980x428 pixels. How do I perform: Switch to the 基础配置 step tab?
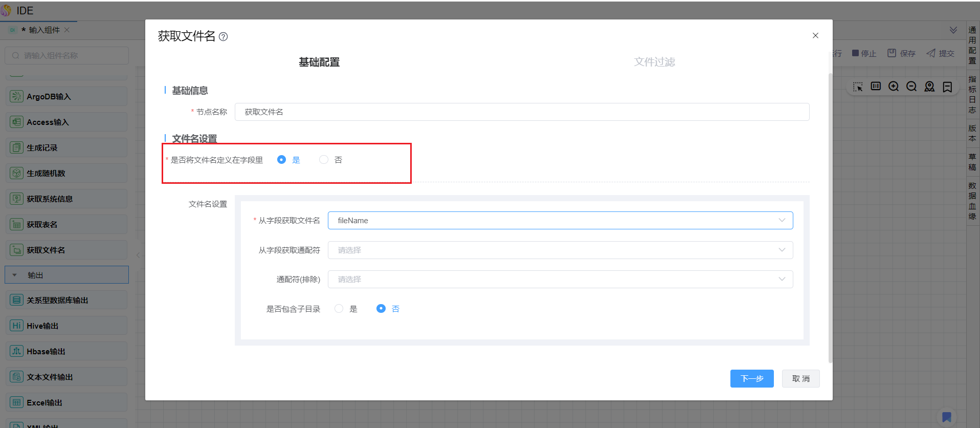coord(319,62)
